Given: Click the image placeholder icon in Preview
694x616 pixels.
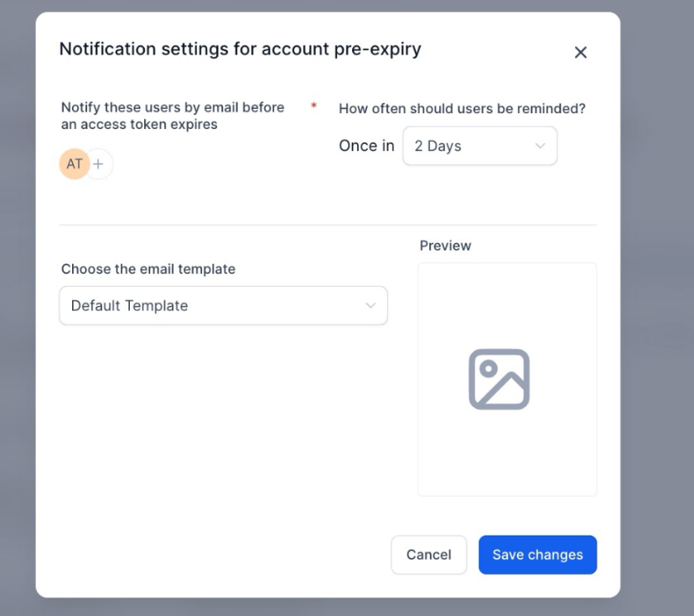Looking at the screenshot, I should (x=499, y=379).
